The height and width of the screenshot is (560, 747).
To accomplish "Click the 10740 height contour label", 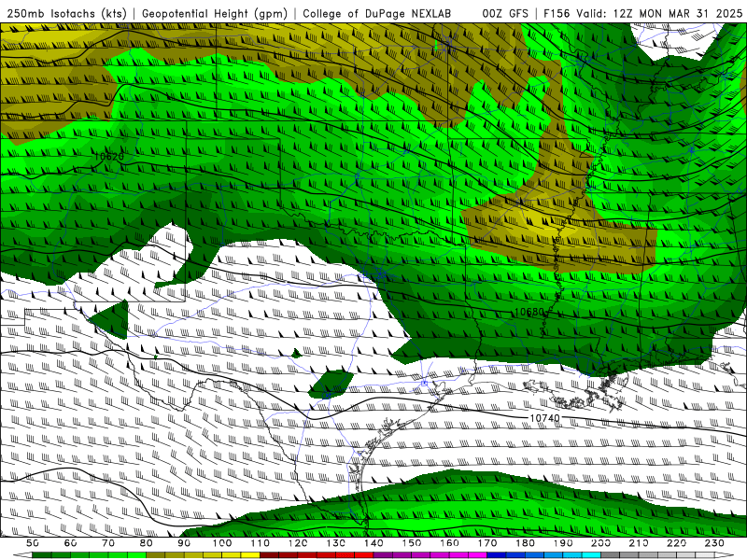I will [x=544, y=418].
